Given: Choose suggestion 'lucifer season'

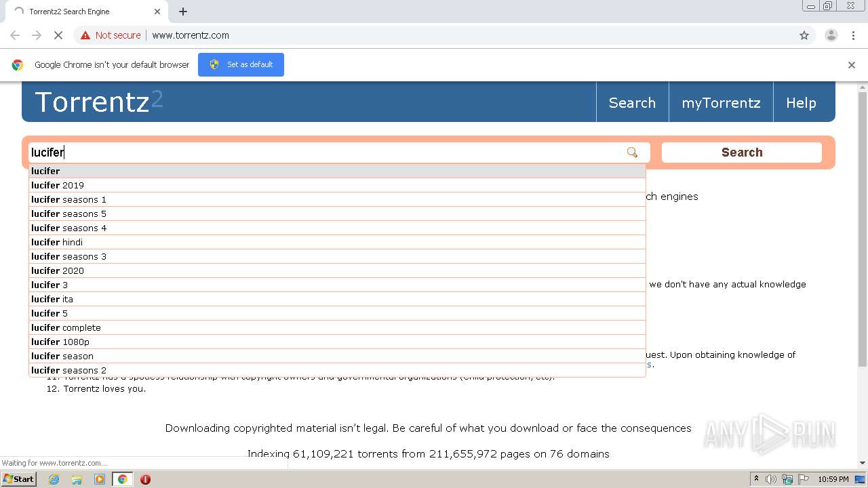Looking at the screenshot, I should pos(337,356).
